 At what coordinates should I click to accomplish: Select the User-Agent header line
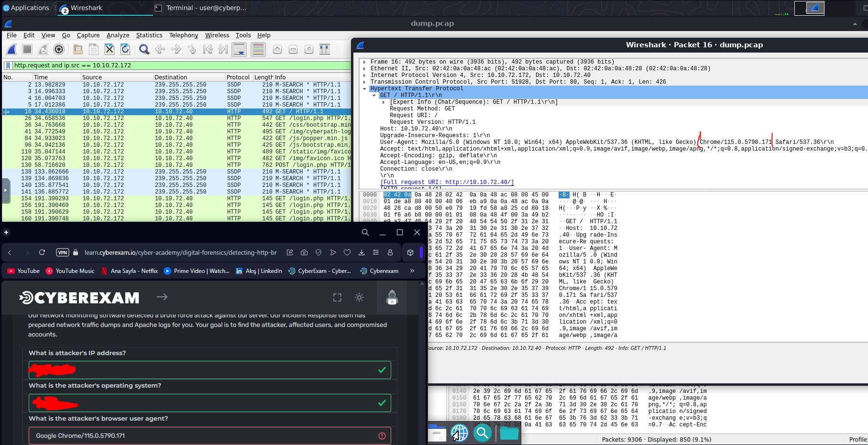point(607,142)
